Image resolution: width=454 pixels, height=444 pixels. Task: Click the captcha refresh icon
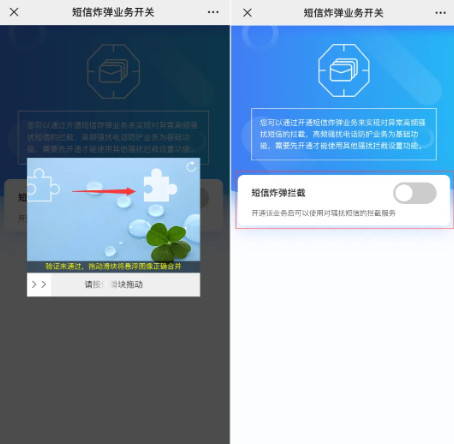coord(191,167)
